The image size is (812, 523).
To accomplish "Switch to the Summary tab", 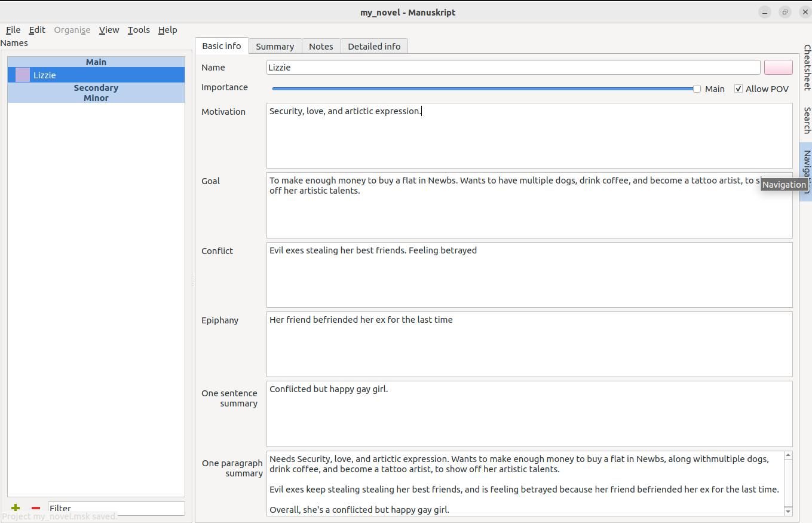I will tap(275, 46).
